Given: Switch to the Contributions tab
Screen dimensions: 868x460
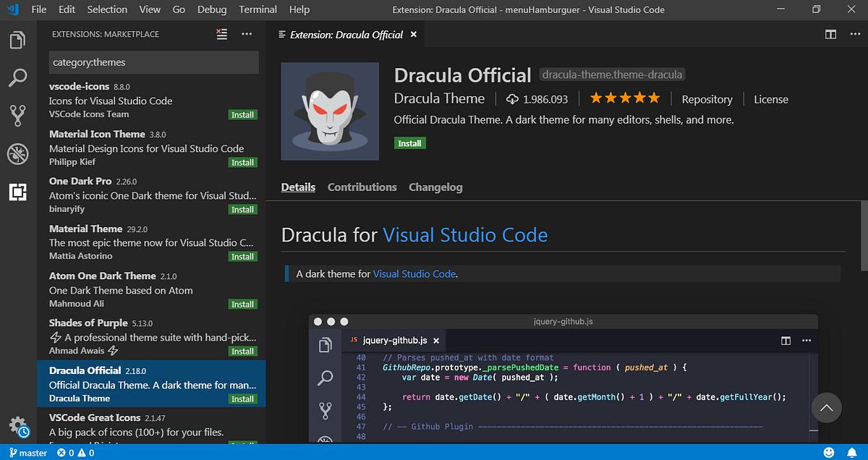Looking at the screenshot, I should (362, 187).
